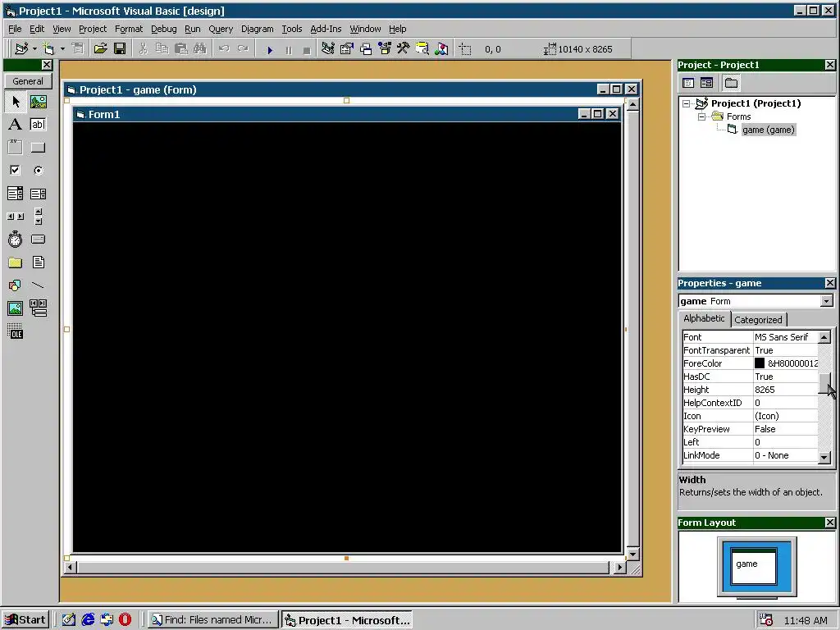Open the Form Layout Window toolbar icon
The width and height of the screenshot is (840, 630).
tap(366, 48)
